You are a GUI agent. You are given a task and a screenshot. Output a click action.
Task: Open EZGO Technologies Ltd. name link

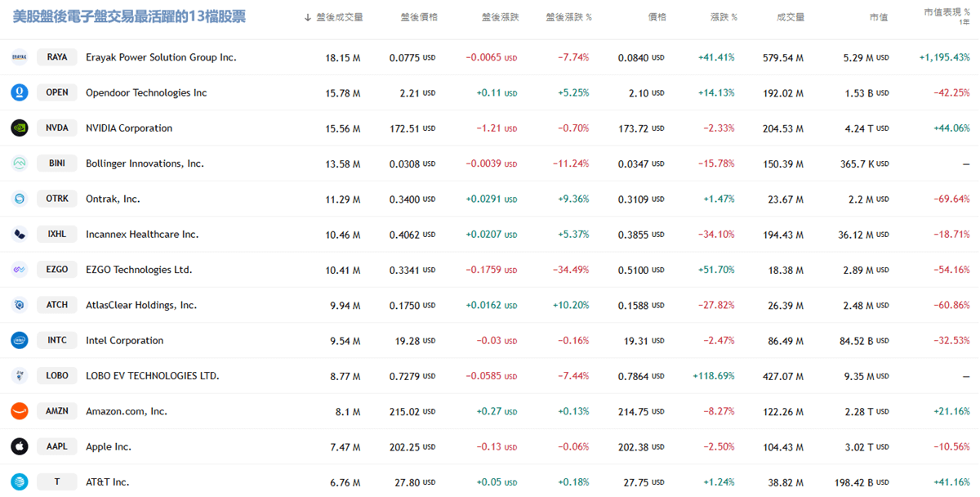click(x=139, y=270)
